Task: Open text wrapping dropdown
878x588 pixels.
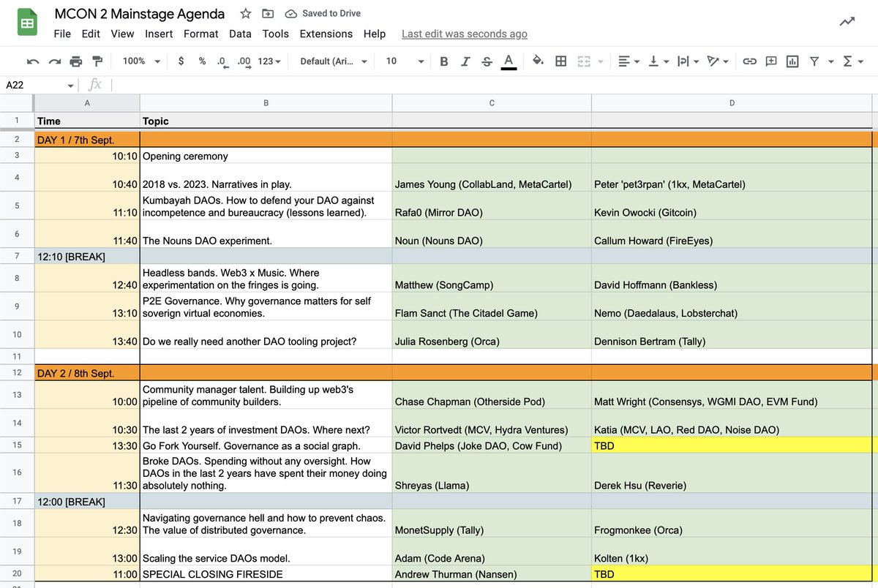Action: click(x=688, y=61)
